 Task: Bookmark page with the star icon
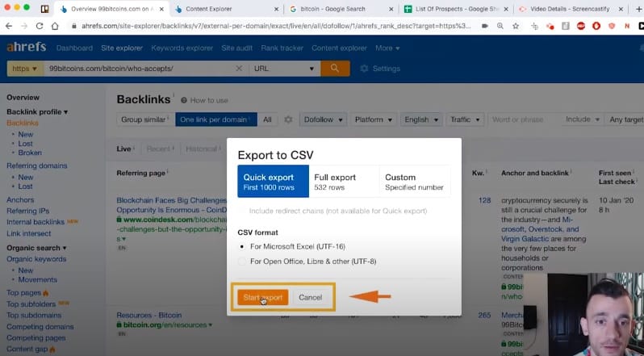(516, 26)
